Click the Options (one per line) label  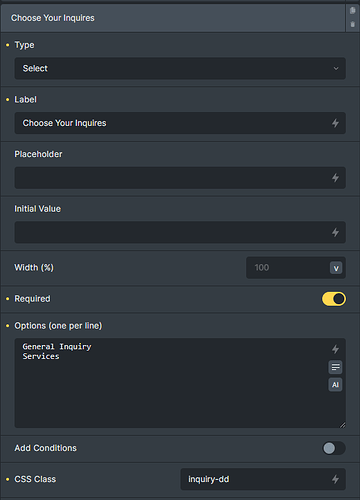pos(58,326)
